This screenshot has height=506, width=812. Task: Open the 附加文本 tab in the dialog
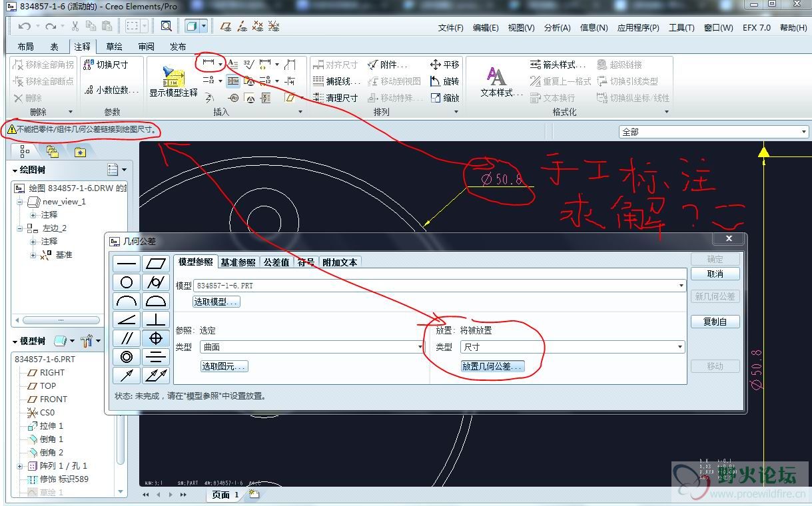pos(340,262)
